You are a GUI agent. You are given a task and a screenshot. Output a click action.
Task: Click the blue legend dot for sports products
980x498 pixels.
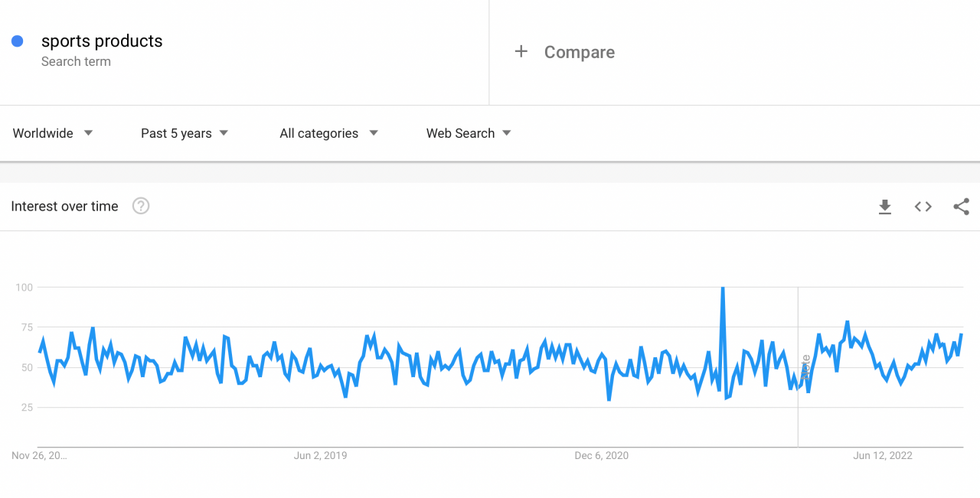(17, 41)
